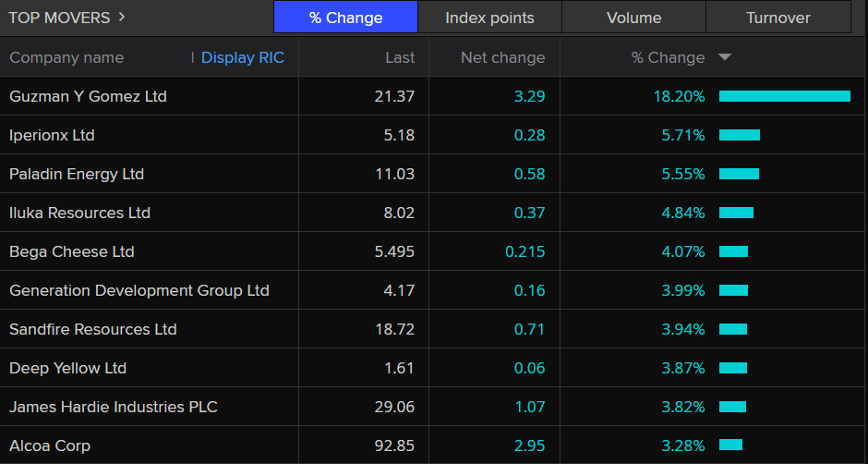Viewport: 868px width, 464px height.
Task: Click Guzman Y Gomez percent change bar
Action: tap(785, 96)
